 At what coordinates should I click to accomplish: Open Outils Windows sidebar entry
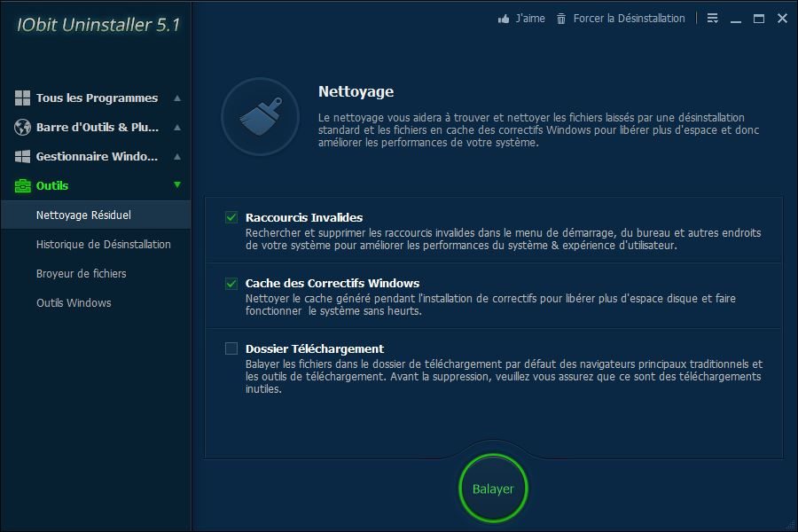pyautogui.click(x=74, y=302)
